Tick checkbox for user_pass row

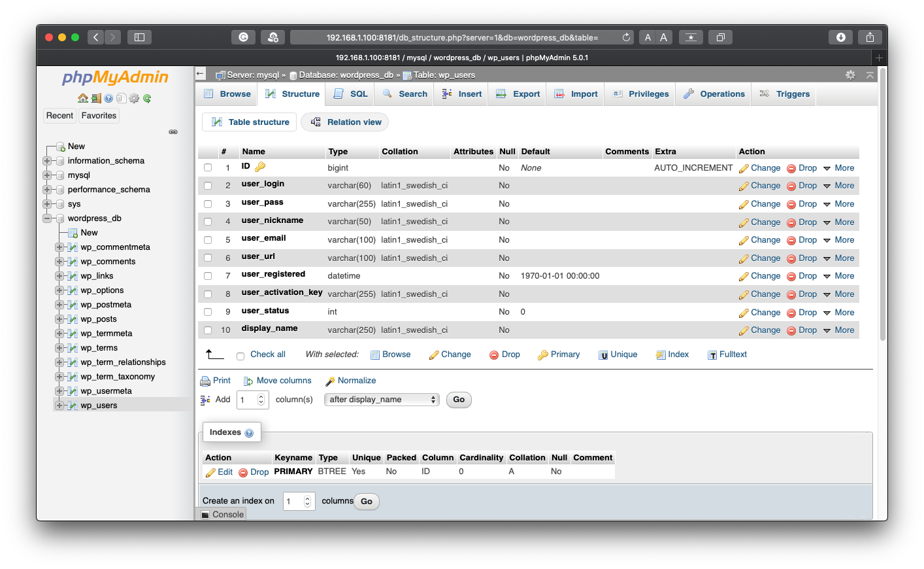click(x=208, y=204)
